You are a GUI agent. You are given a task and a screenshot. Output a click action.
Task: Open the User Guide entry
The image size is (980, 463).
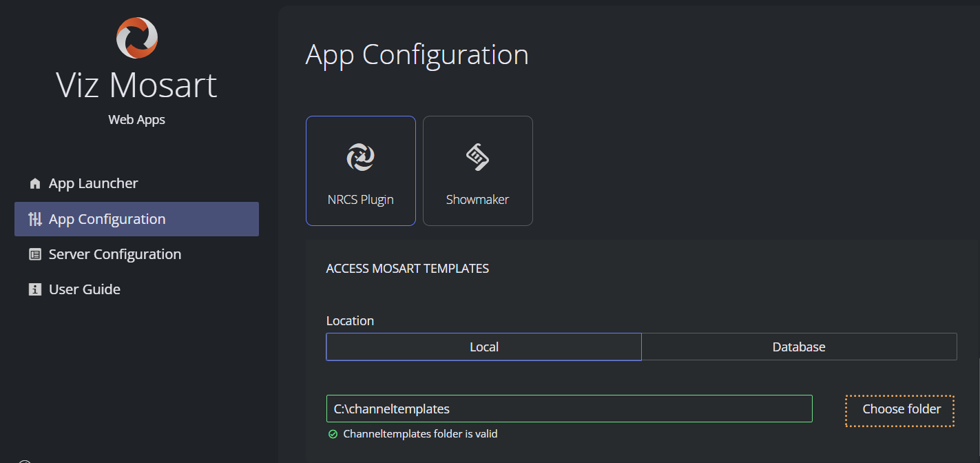coord(136,289)
